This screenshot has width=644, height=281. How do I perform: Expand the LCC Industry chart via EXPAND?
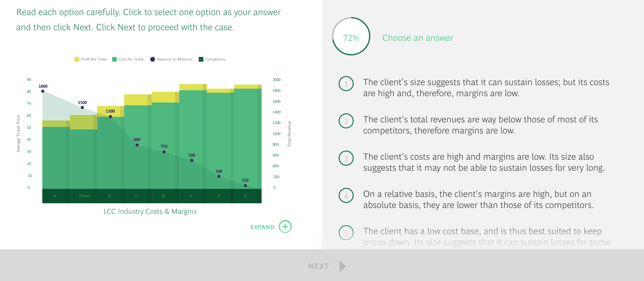pyautogui.click(x=262, y=227)
